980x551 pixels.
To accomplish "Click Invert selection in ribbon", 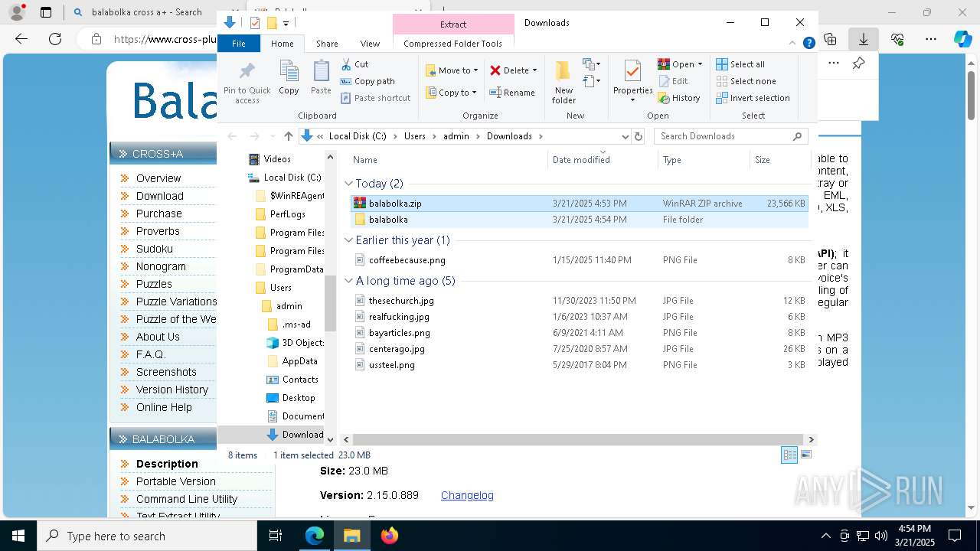I will (x=753, y=98).
